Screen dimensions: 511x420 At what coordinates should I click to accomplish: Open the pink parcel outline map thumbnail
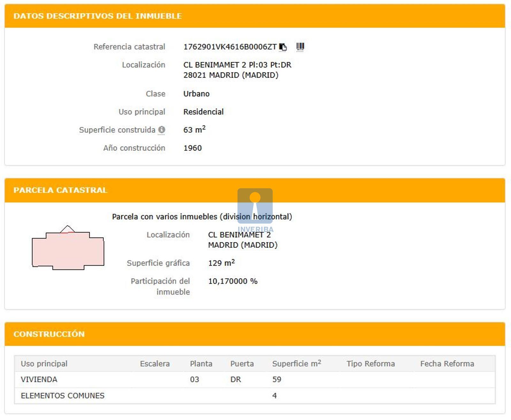(x=68, y=248)
